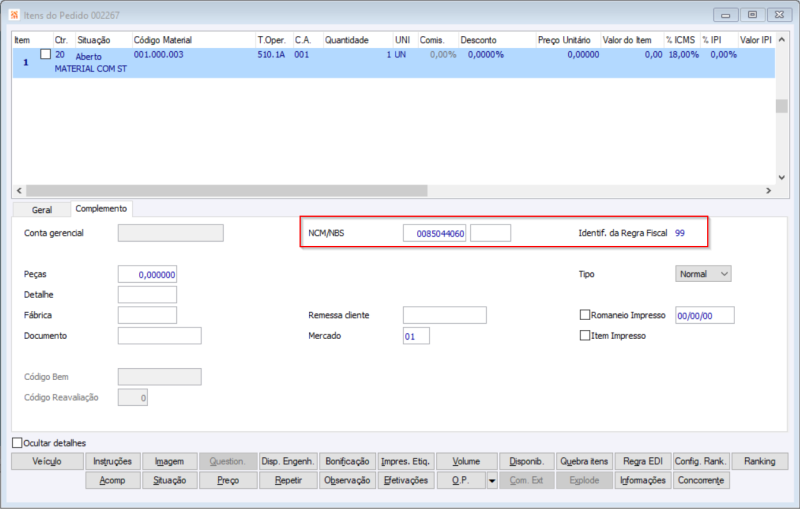Click the horizontal scrollbar thumb
Viewport: 800px width, 509px height.
click(x=227, y=191)
